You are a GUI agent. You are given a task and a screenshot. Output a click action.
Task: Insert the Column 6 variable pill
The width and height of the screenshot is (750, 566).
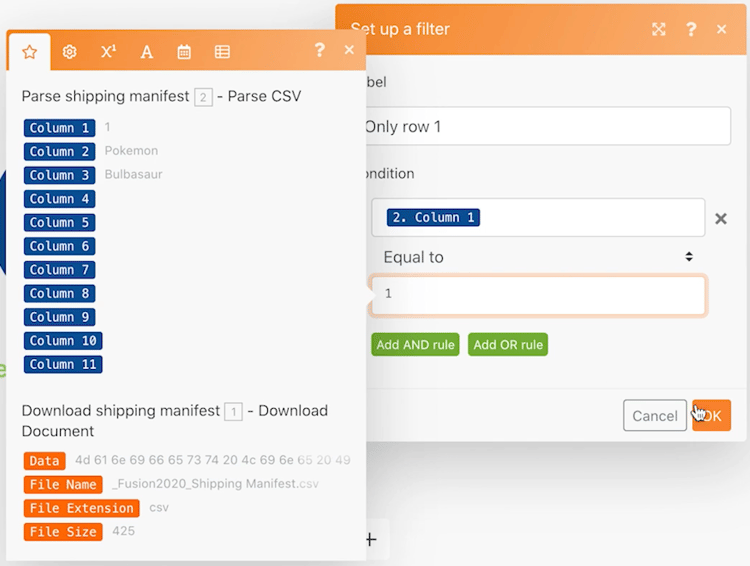pos(59,246)
